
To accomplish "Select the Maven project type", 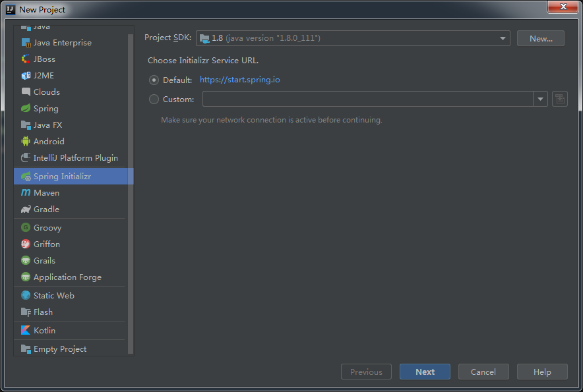I will (46, 192).
